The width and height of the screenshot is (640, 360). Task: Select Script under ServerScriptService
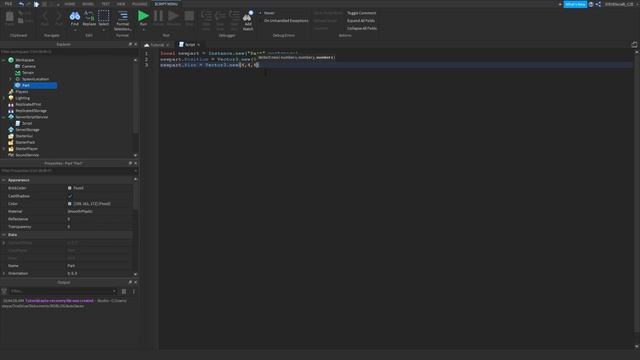(27, 123)
